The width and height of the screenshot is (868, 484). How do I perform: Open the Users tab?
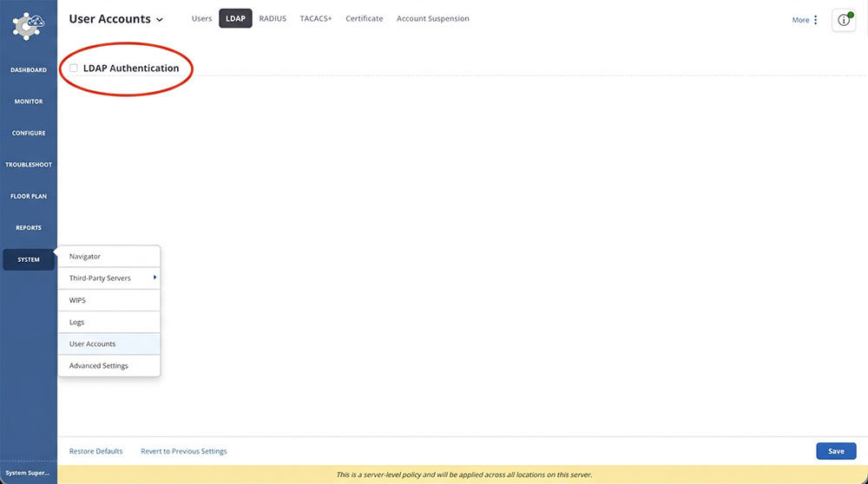[201, 18]
